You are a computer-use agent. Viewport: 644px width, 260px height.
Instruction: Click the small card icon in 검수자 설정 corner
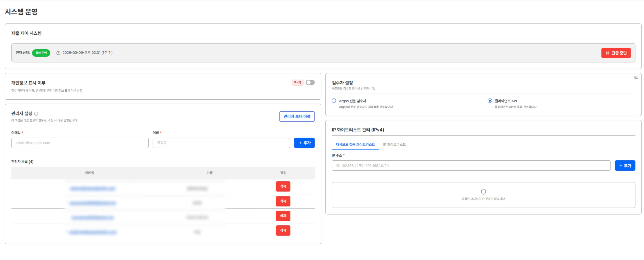(636, 77)
